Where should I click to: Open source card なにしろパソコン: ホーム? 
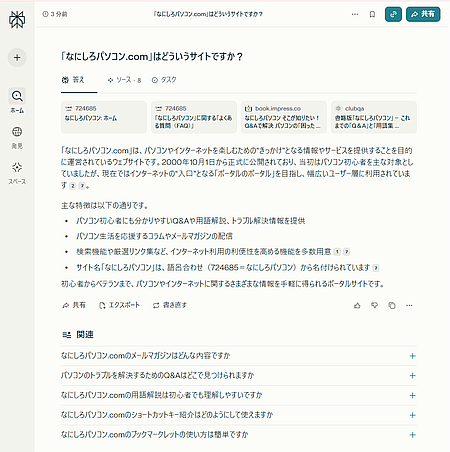(x=104, y=117)
